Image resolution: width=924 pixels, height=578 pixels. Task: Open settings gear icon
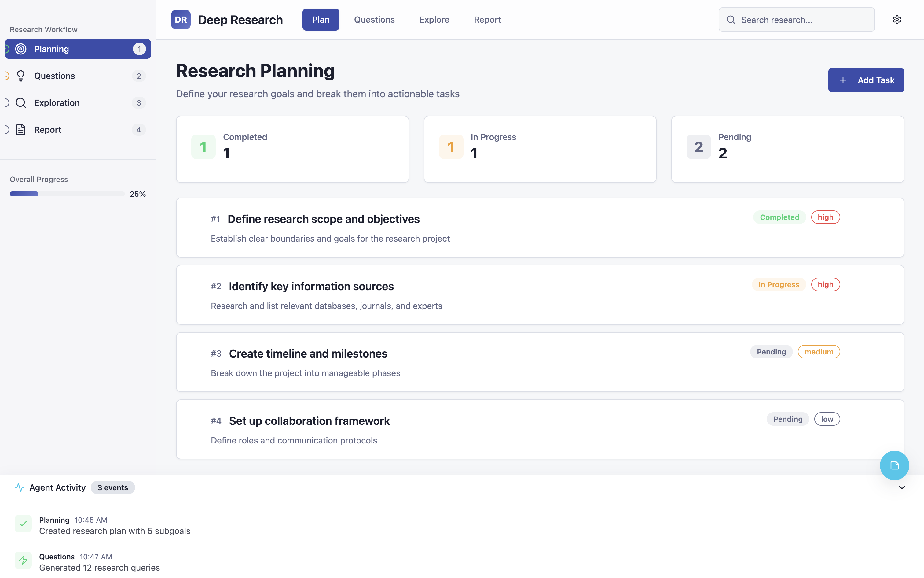tap(897, 20)
